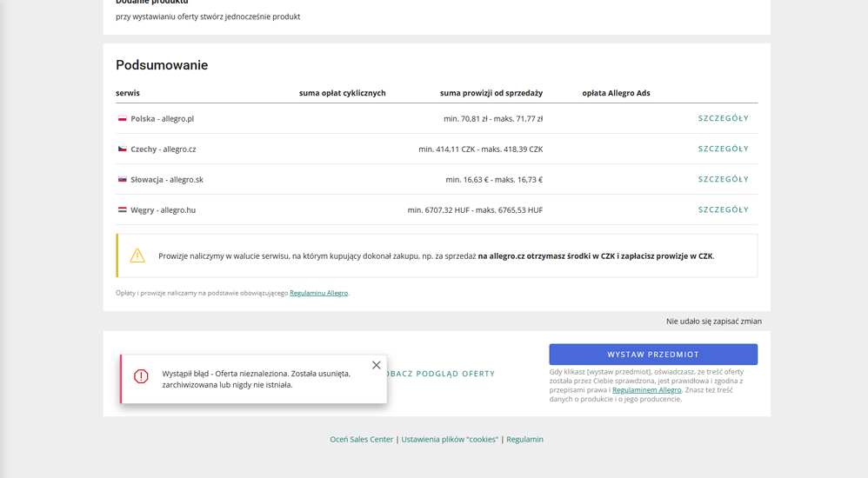Click the Nie udało się zapisać zmian status
Screen dimensions: 868x478
pos(713,322)
